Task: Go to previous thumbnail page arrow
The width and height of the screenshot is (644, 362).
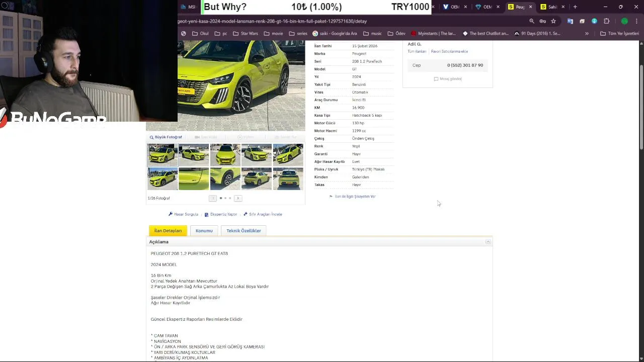Action: click(x=212, y=198)
